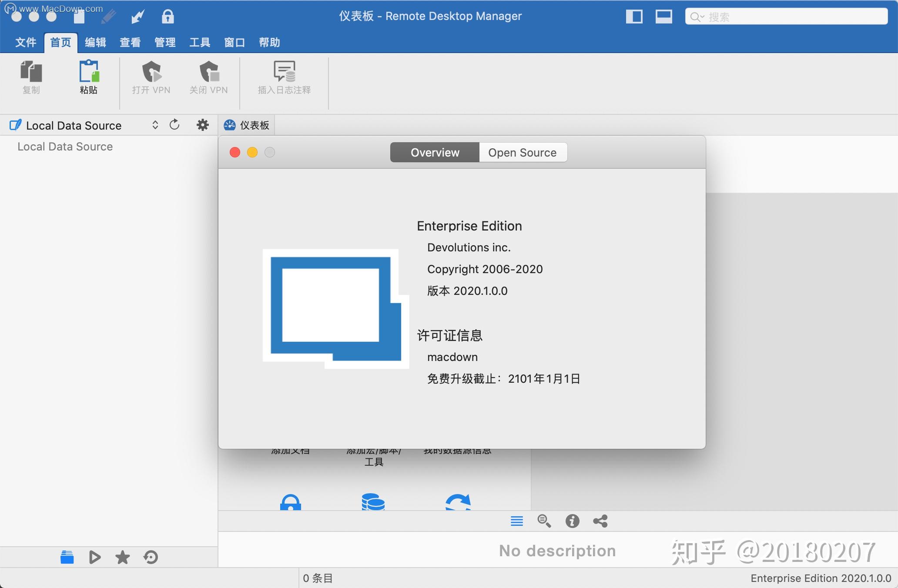Viewport: 898px width, 588px height.
Task: Select the Overview segment in About dialog
Action: pyautogui.click(x=435, y=152)
